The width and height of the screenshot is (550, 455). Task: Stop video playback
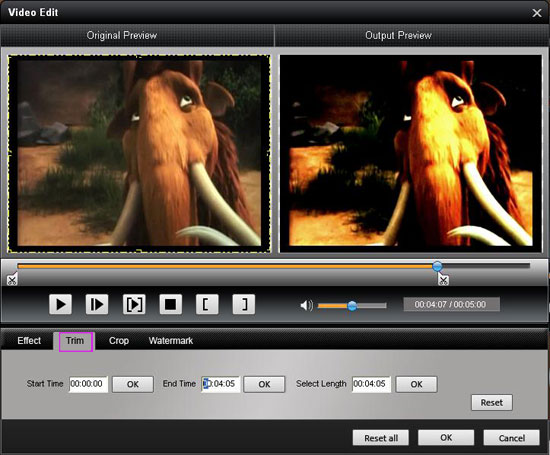pos(170,304)
